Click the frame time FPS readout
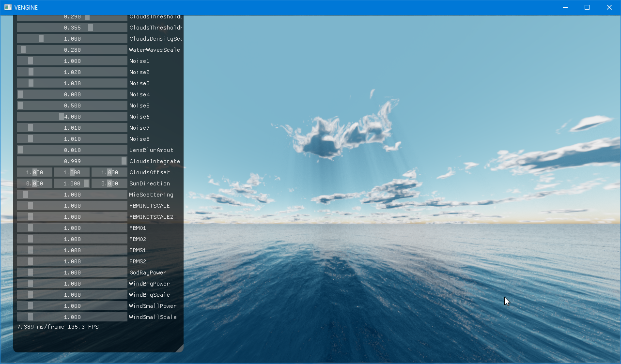The height and width of the screenshot is (364, 621). pyautogui.click(x=58, y=327)
